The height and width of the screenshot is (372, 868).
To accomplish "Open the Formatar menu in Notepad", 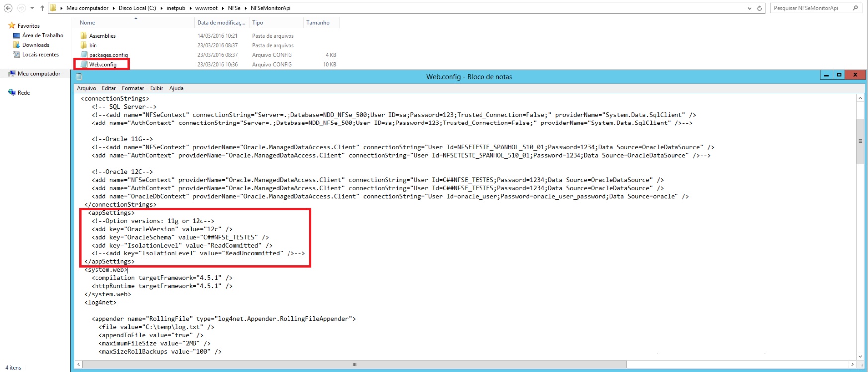I will (133, 88).
